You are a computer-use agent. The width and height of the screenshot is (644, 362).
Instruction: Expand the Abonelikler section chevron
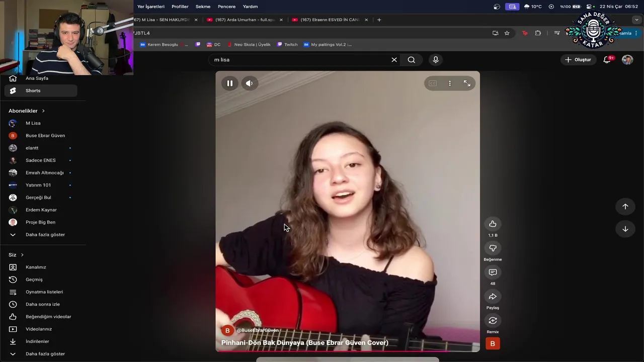[43, 111]
